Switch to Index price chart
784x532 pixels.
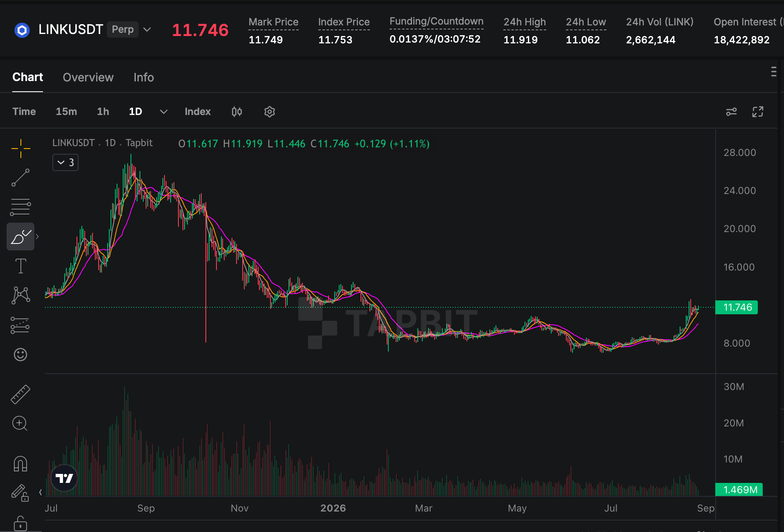(x=198, y=112)
